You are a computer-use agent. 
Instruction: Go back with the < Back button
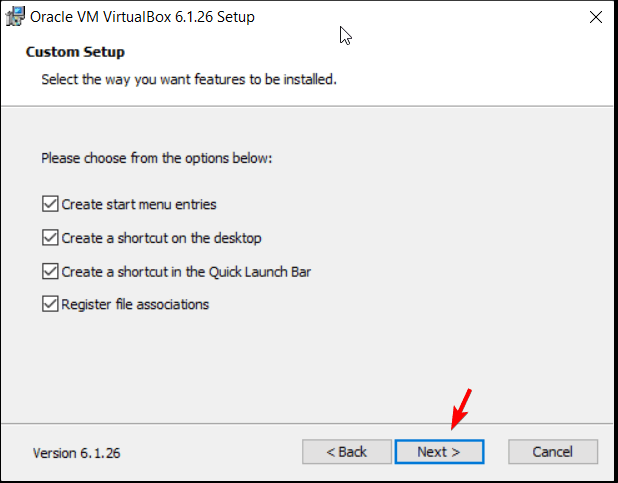347,452
